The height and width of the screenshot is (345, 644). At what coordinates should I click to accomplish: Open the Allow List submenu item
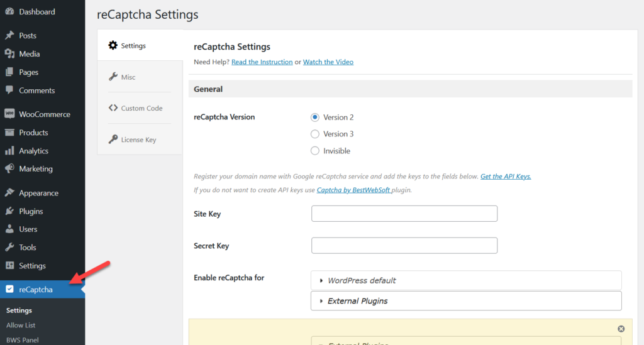[21, 325]
